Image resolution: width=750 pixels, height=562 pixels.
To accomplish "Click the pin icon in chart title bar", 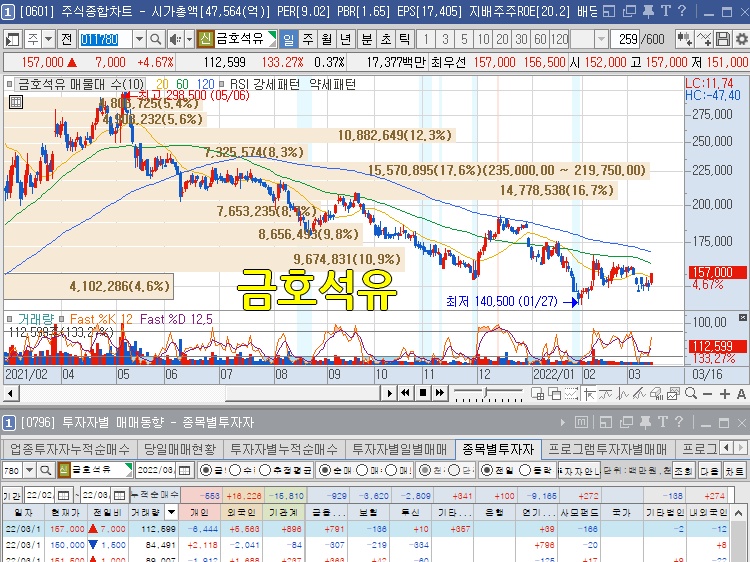I will [648, 11].
